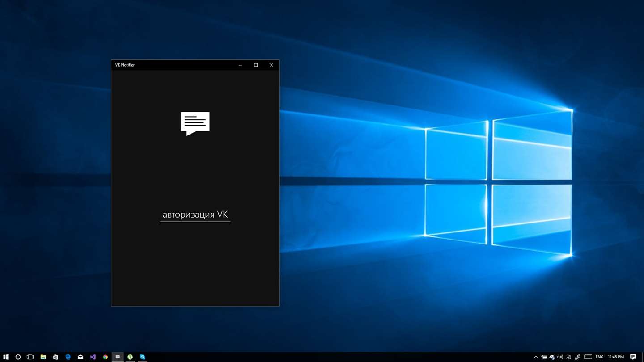Open the touch keyboard tray icon

588,357
